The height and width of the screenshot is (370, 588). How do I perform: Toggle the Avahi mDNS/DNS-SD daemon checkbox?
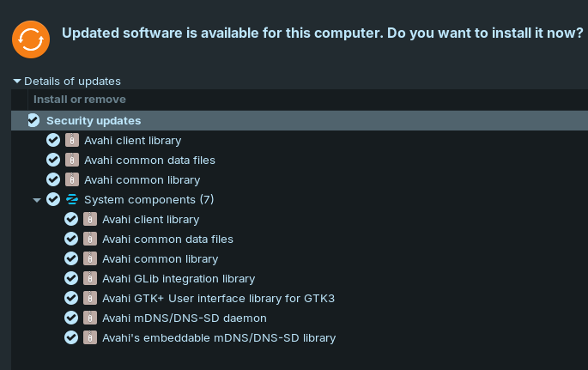71,318
